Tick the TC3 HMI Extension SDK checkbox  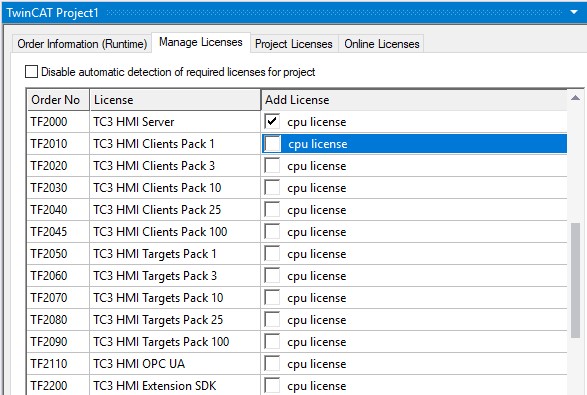click(272, 386)
